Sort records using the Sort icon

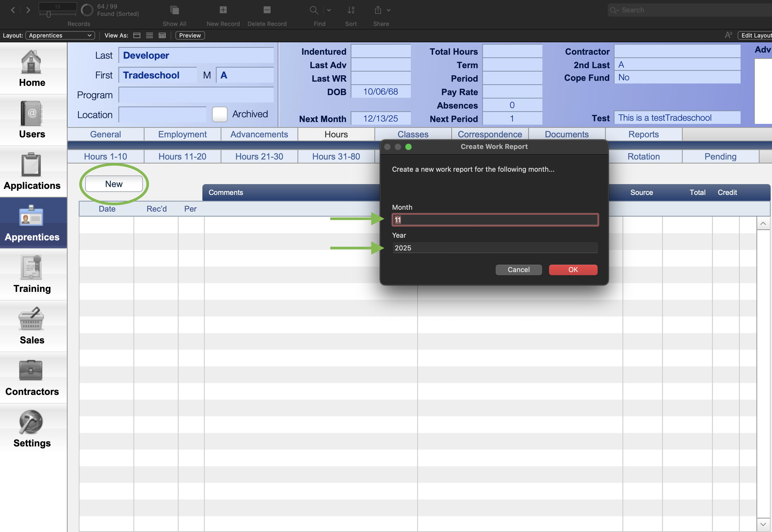[351, 10]
